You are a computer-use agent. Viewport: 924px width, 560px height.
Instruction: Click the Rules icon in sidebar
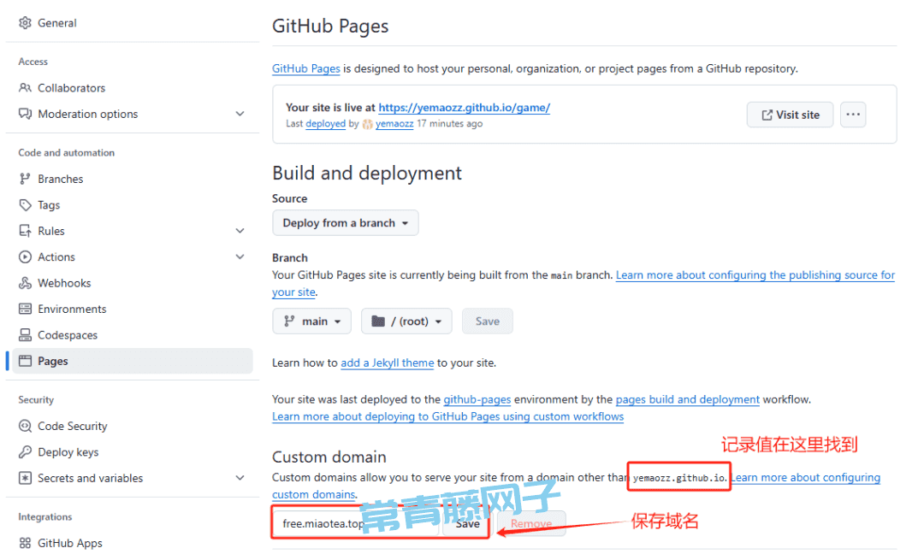(25, 231)
